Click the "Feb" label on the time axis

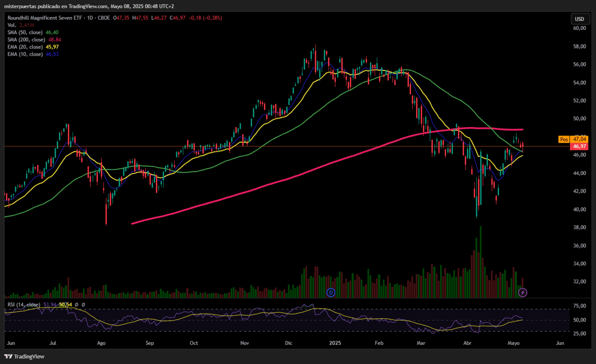(x=379, y=343)
